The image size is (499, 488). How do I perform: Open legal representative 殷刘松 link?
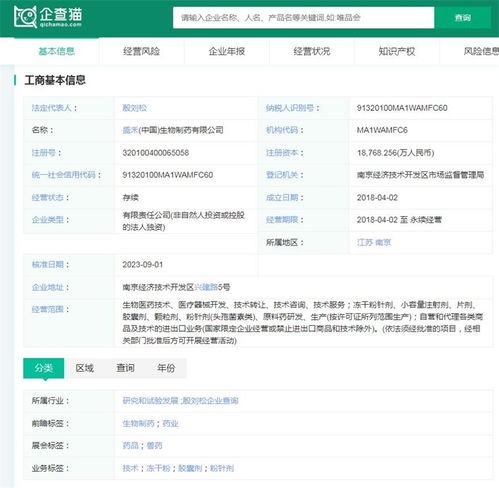134,108
